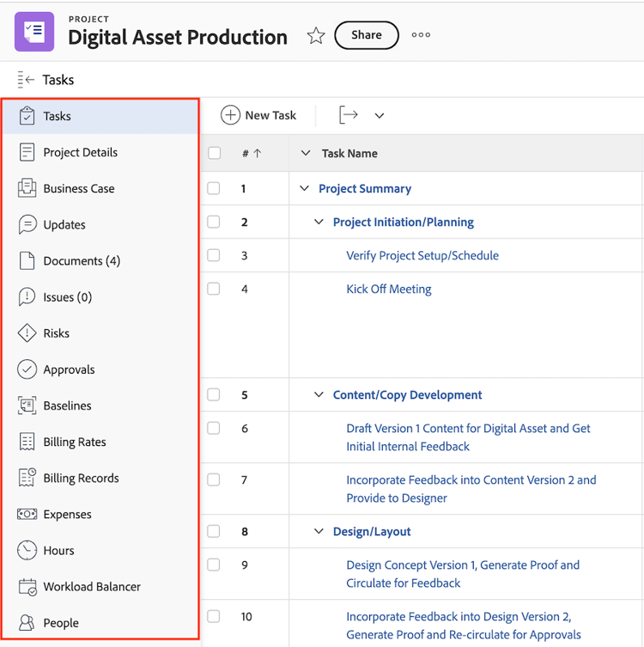Image resolution: width=644 pixels, height=647 pixels.
Task: Collapse the left panel using arrow icon
Action: 26,80
